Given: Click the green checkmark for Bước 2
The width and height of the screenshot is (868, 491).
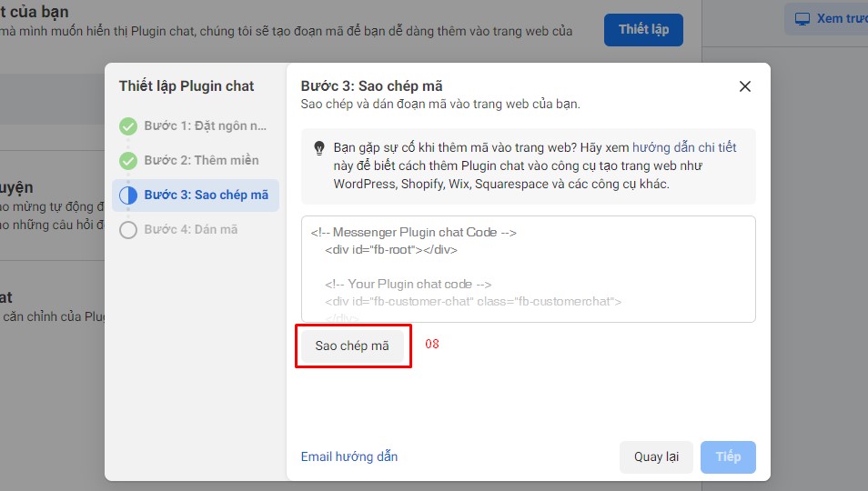Looking at the screenshot, I should (128, 161).
